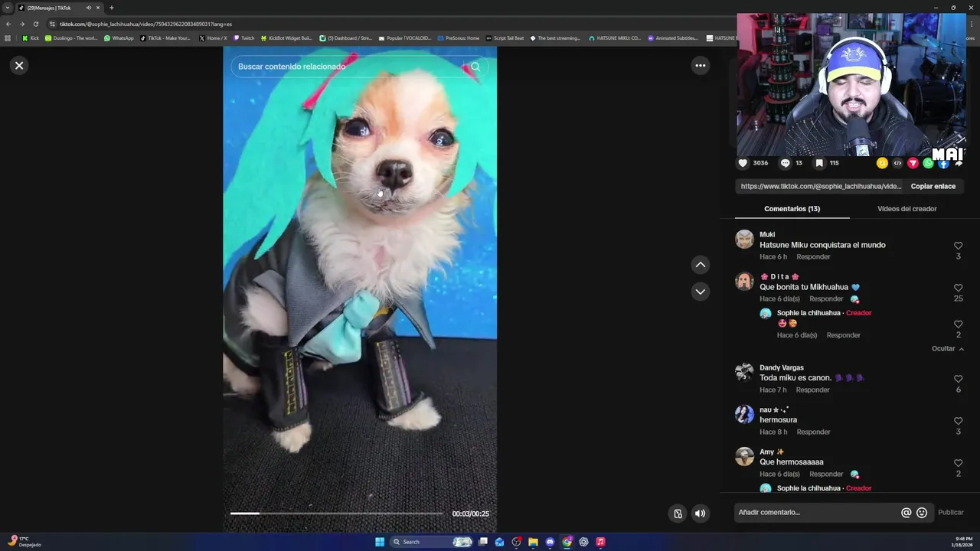Screen dimensions: 980x551
Task: Click Responder under Muki's comment
Action: pyautogui.click(x=813, y=257)
